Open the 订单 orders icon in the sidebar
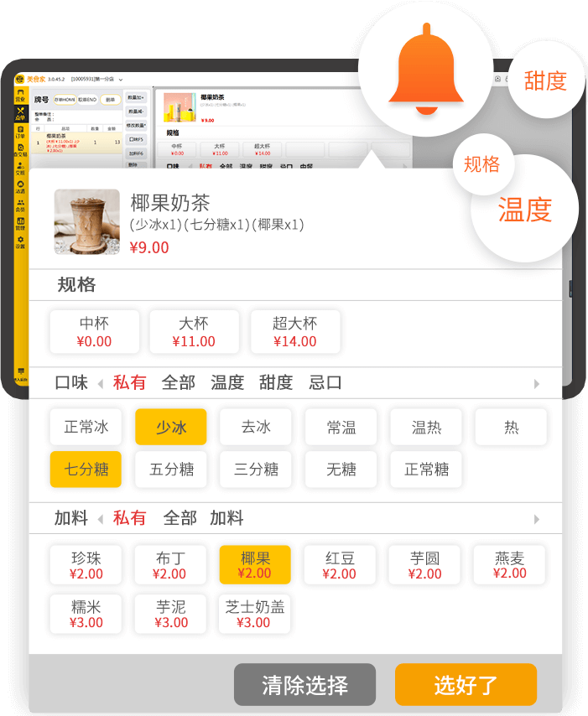 [x=21, y=132]
